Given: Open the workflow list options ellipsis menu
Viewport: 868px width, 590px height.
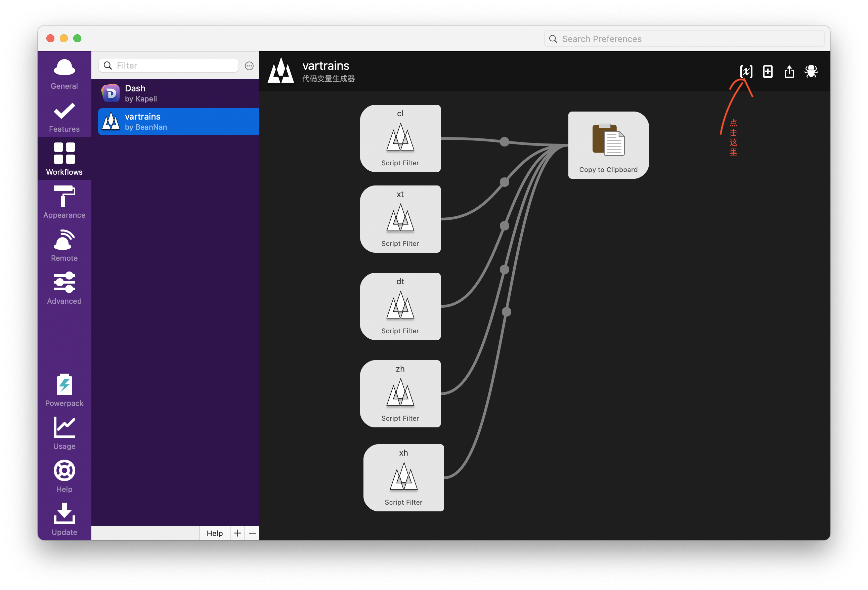Looking at the screenshot, I should [x=249, y=66].
